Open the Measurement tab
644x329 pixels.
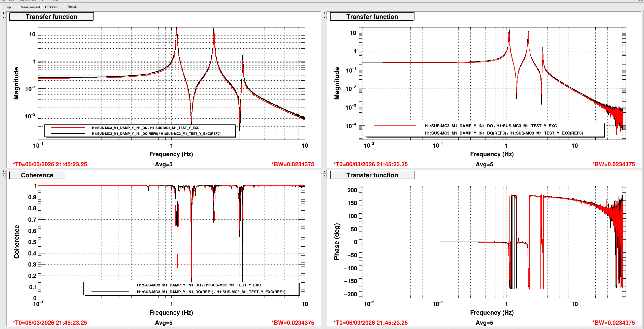[30, 7]
